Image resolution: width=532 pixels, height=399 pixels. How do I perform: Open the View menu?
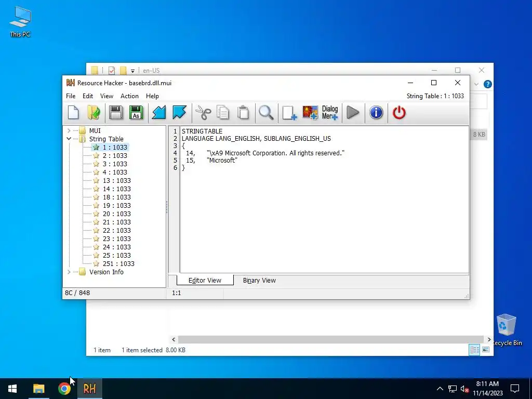(x=107, y=96)
